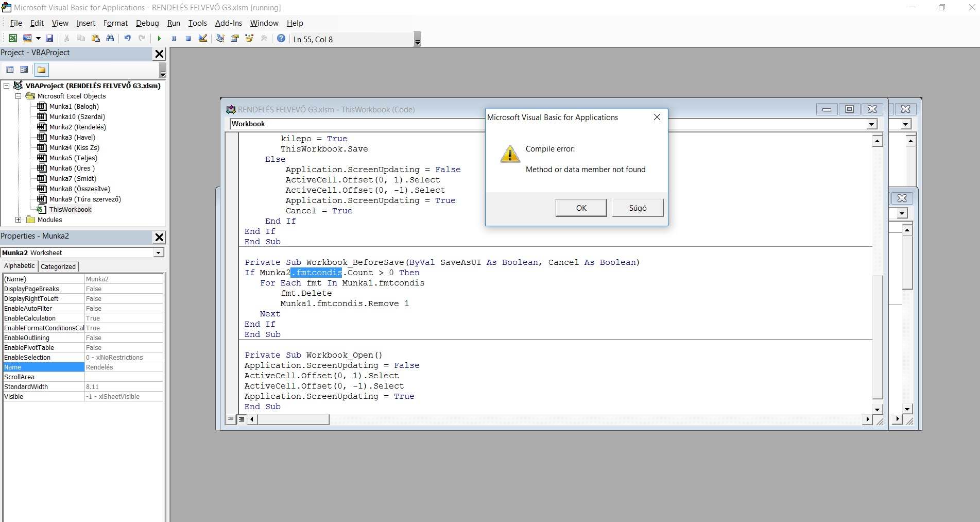Viewport: 980px width, 522px height.
Task: Open the Insert object dropdown arrow
Action: (38, 39)
